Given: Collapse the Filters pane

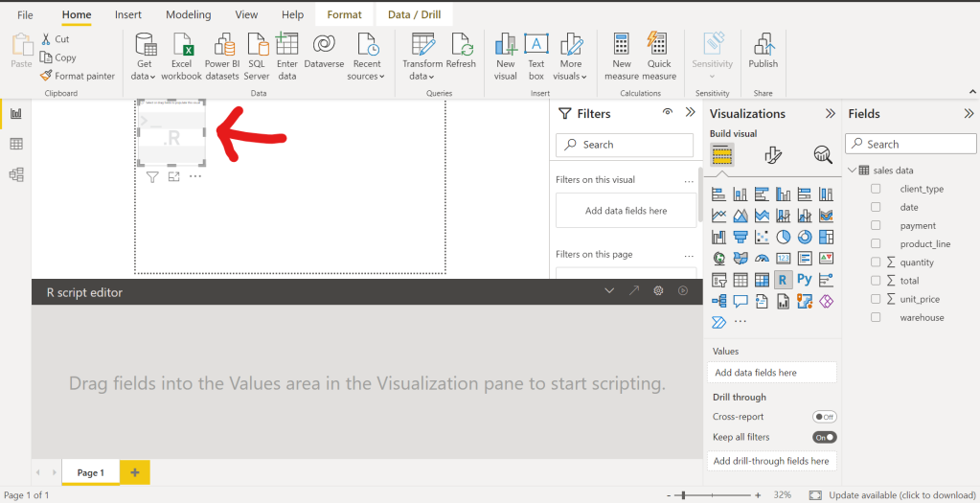Looking at the screenshot, I should (x=690, y=112).
